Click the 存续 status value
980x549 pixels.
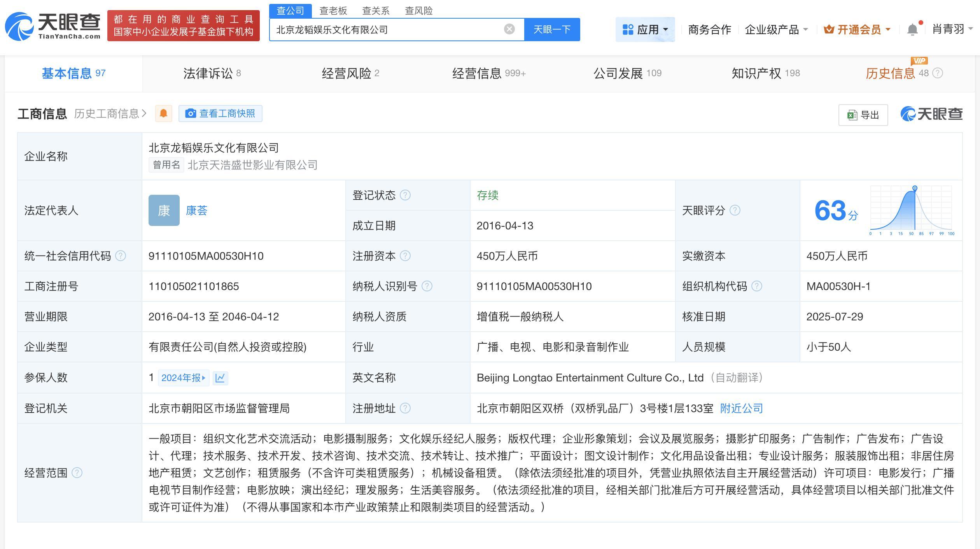[x=487, y=195]
